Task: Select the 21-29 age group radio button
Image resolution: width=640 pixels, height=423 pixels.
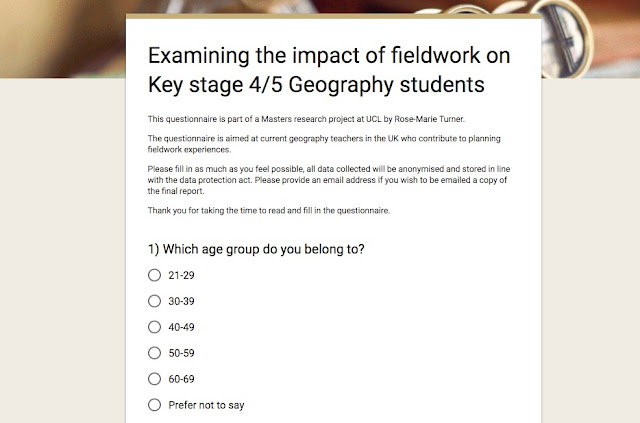Action: (x=154, y=275)
